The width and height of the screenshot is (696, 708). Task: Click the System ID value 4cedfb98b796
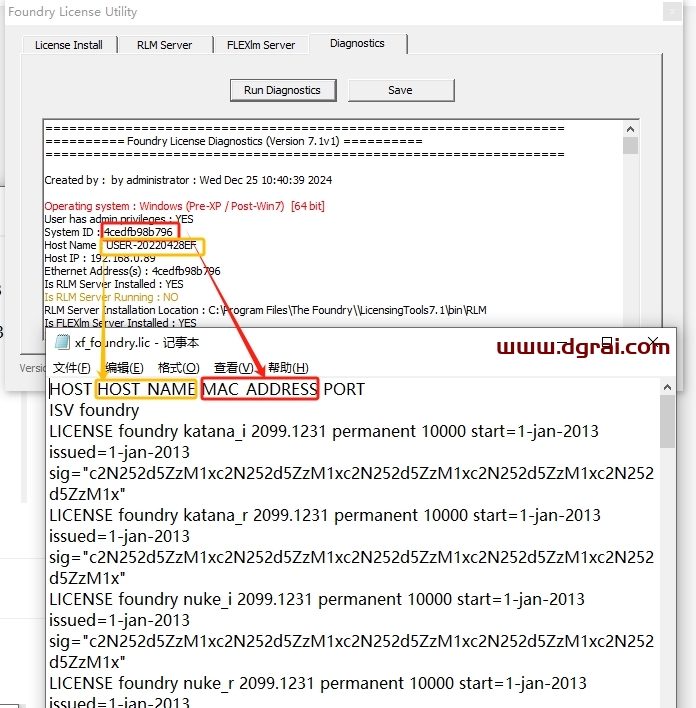pos(138,232)
